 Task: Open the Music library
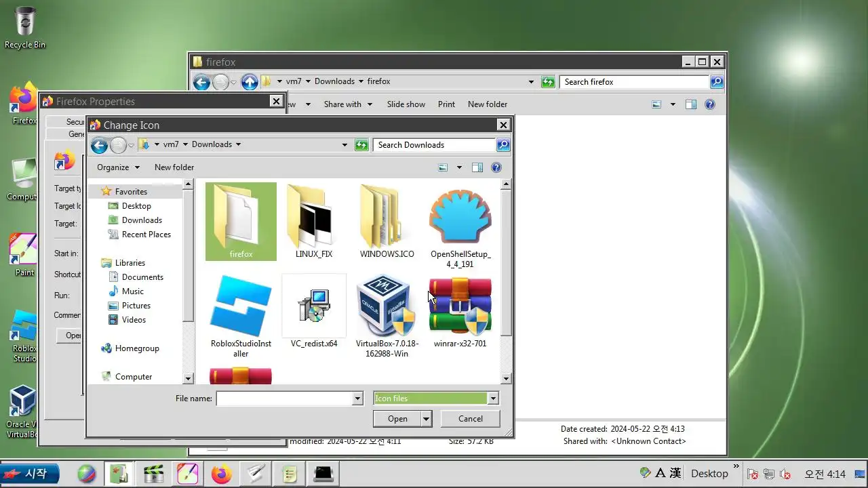pyautogui.click(x=132, y=291)
